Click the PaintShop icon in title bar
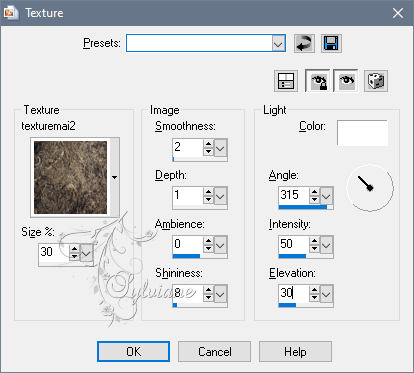The height and width of the screenshot is (373, 414). pyautogui.click(x=10, y=13)
